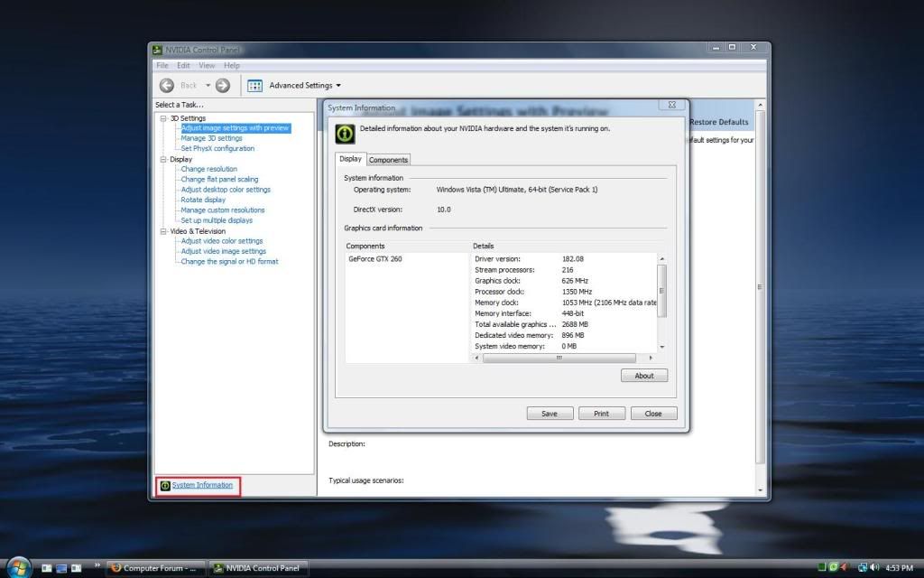Image resolution: width=924 pixels, height=578 pixels.
Task: Select Manage 3D settings task
Action: 211,138
